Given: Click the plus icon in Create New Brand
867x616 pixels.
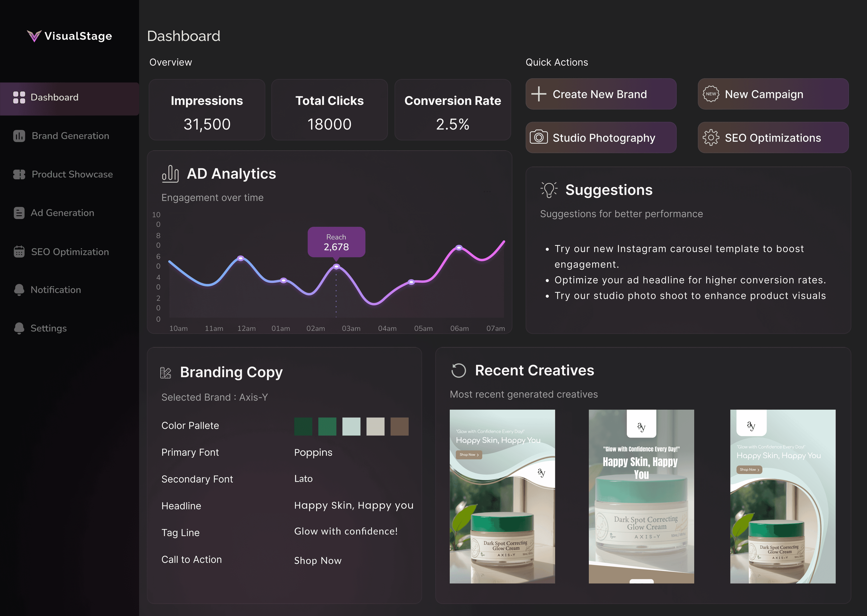Looking at the screenshot, I should (539, 94).
